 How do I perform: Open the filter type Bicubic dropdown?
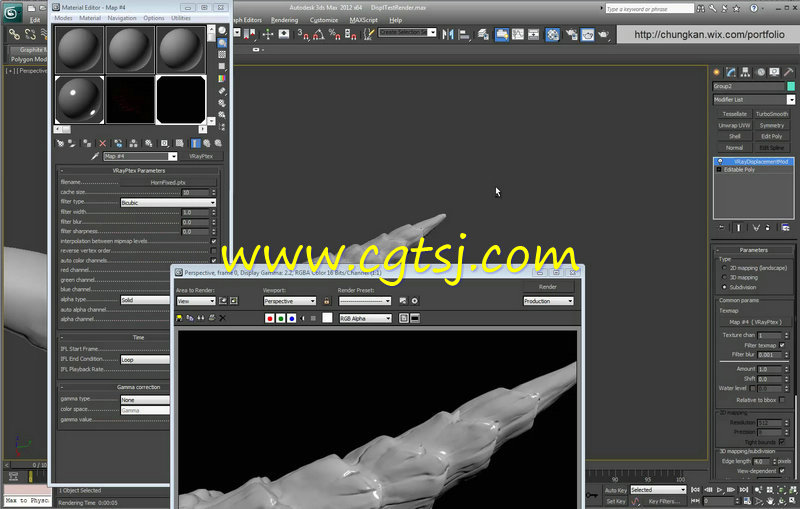click(x=168, y=202)
